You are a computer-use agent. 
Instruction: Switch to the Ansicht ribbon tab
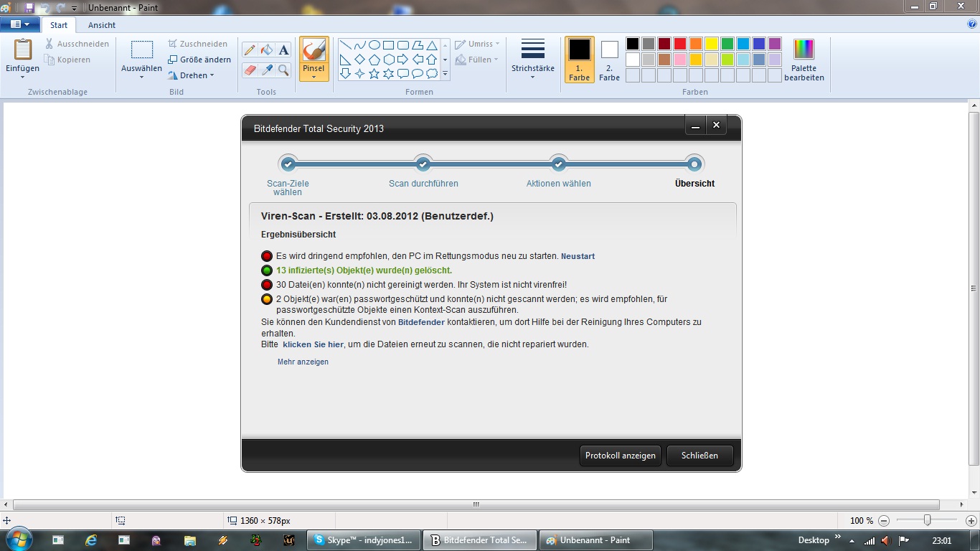tap(102, 25)
